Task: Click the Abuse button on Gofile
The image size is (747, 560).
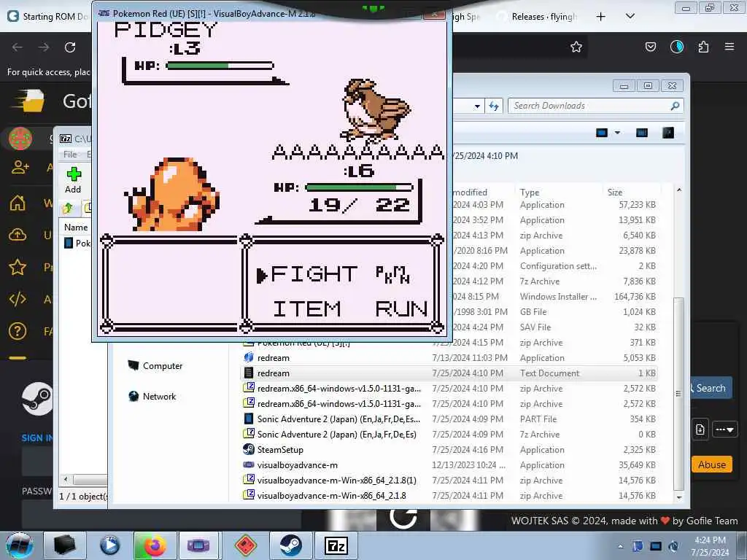Action: coord(712,464)
